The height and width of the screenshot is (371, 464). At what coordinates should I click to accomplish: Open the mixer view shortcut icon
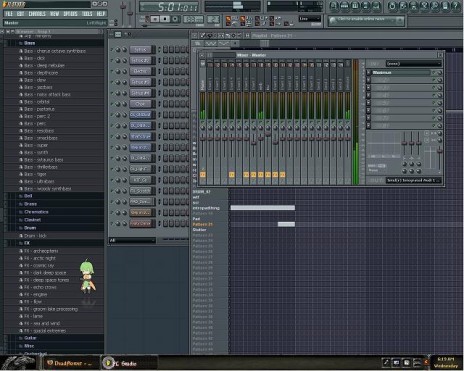click(377, 6)
